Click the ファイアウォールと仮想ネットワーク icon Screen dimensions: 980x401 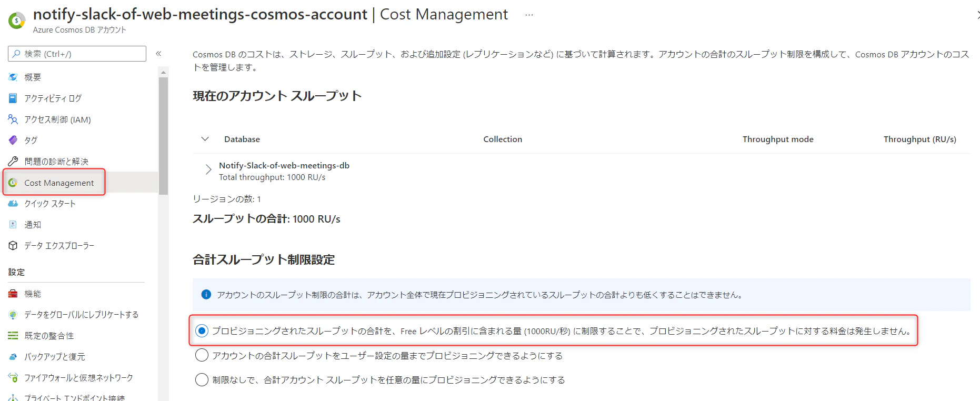click(13, 378)
